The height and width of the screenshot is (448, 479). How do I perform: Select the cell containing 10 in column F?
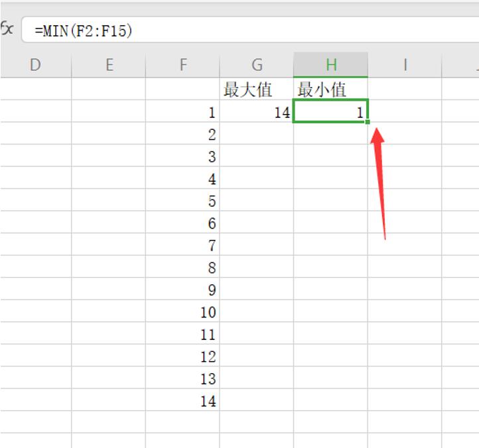pyautogui.click(x=182, y=311)
